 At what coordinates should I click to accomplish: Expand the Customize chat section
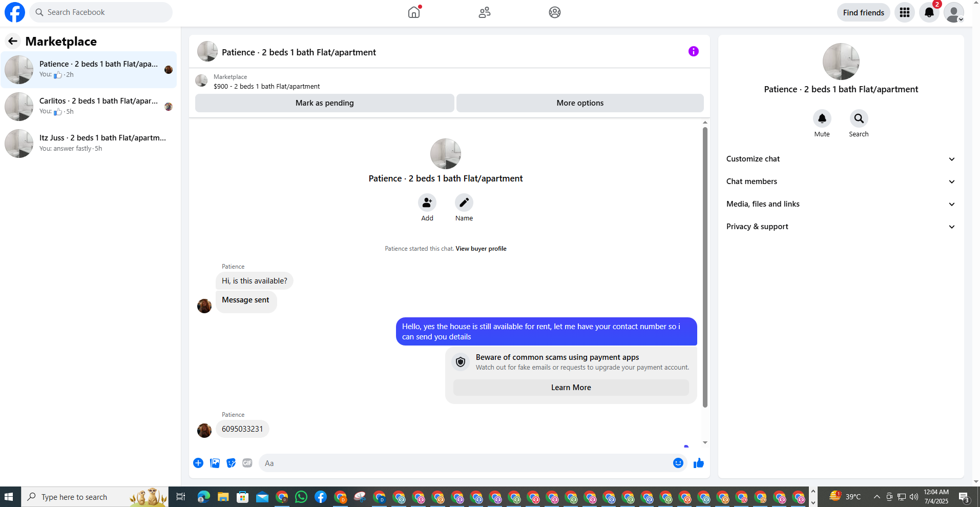(841, 159)
